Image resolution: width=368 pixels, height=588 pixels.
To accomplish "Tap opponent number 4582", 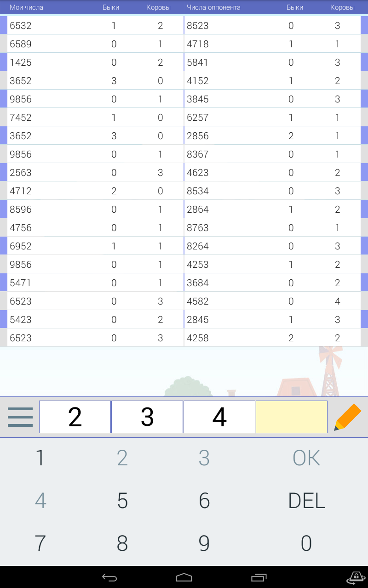I will [198, 301].
